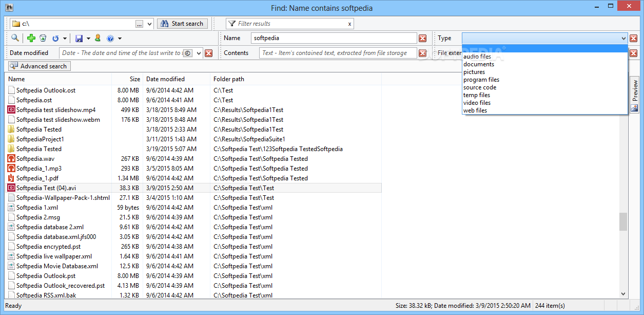Open the dropdown arrow beside refresh icon
This screenshot has height=315, width=644.
pos(65,39)
